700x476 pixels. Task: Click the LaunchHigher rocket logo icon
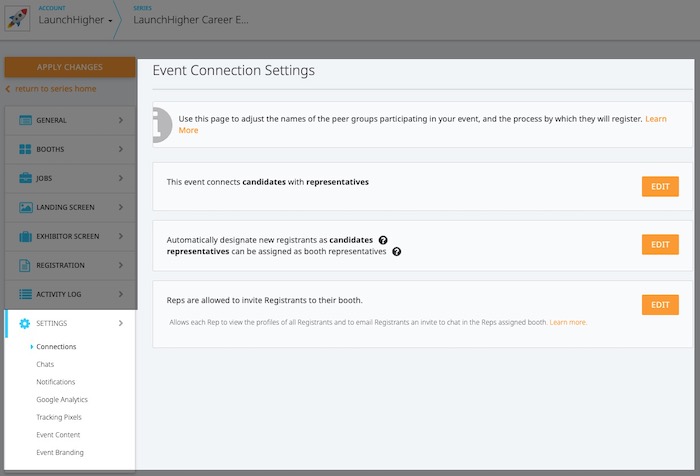coord(17,18)
